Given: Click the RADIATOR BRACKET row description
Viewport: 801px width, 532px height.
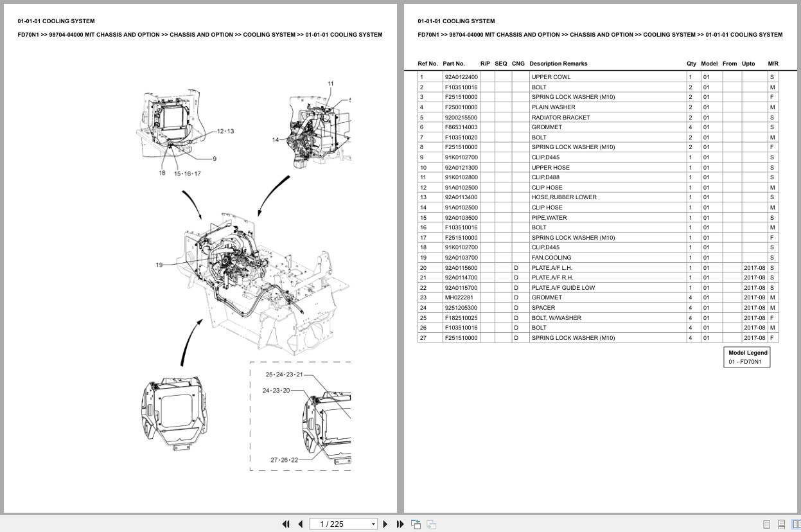Looking at the screenshot, I should tap(561, 118).
